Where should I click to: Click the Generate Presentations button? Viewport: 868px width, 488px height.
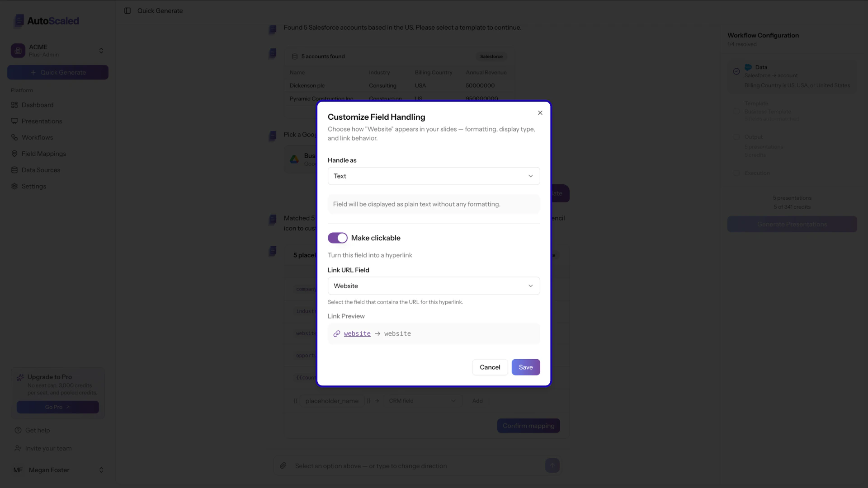[x=792, y=224]
